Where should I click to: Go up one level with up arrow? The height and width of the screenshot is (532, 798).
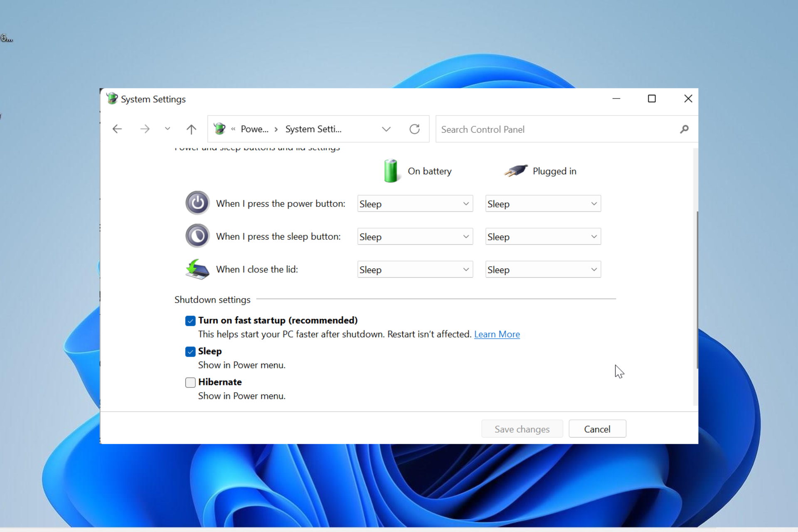pos(191,129)
